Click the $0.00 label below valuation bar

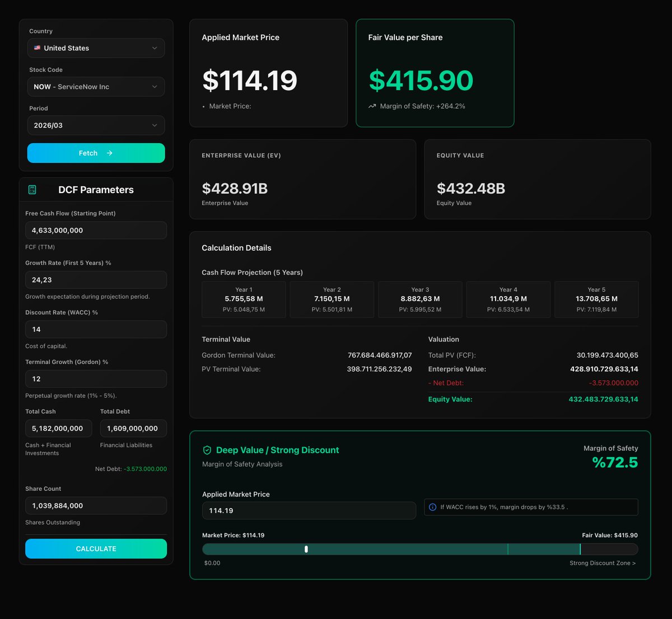click(x=212, y=563)
